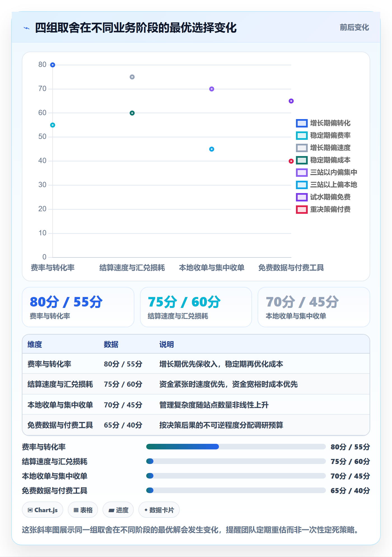Open the 80分 / 55分 stat card
Viewport: 392px width, 557px height.
click(78, 307)
